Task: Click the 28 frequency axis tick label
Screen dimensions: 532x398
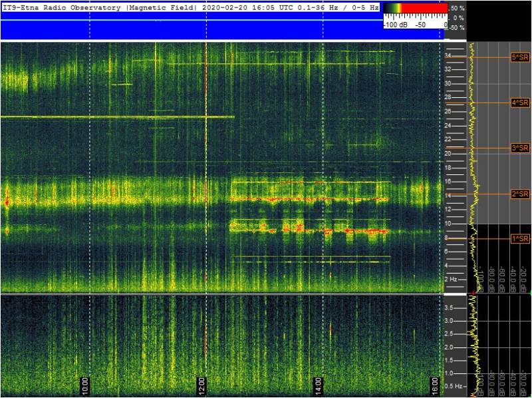Action: (448, 97)
